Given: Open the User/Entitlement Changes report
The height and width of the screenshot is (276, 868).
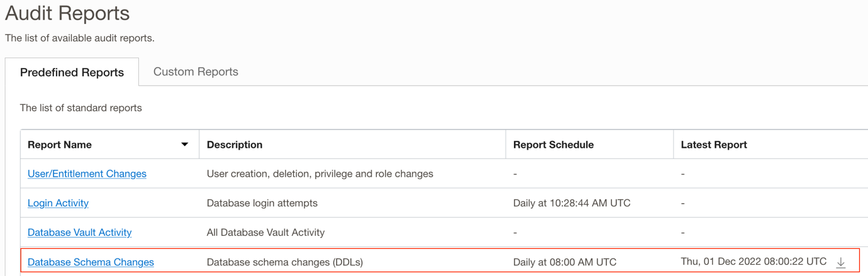Looking at the screenshot, I should pos(87,174).
